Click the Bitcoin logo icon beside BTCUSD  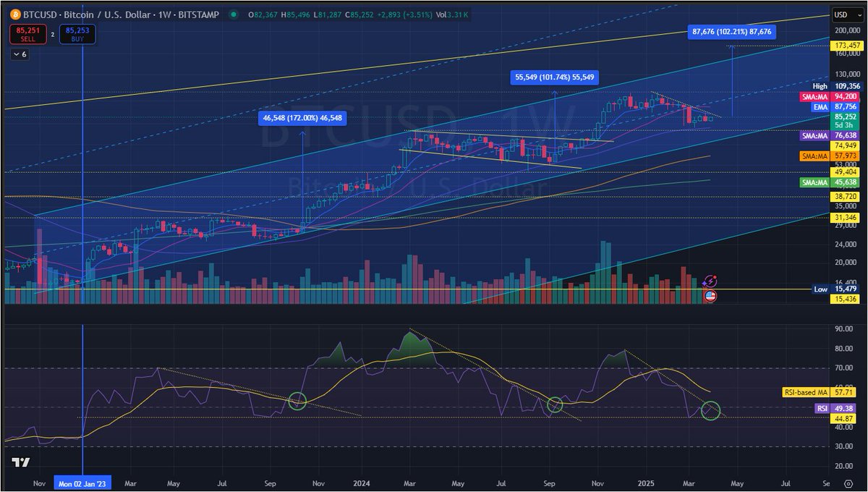coord(14,14)
